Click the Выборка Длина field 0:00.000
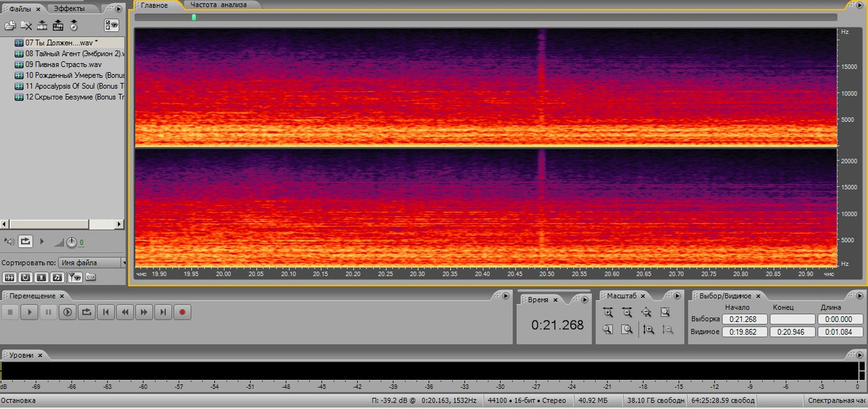This screenshot has width=868, height=410. coord(840,319)
